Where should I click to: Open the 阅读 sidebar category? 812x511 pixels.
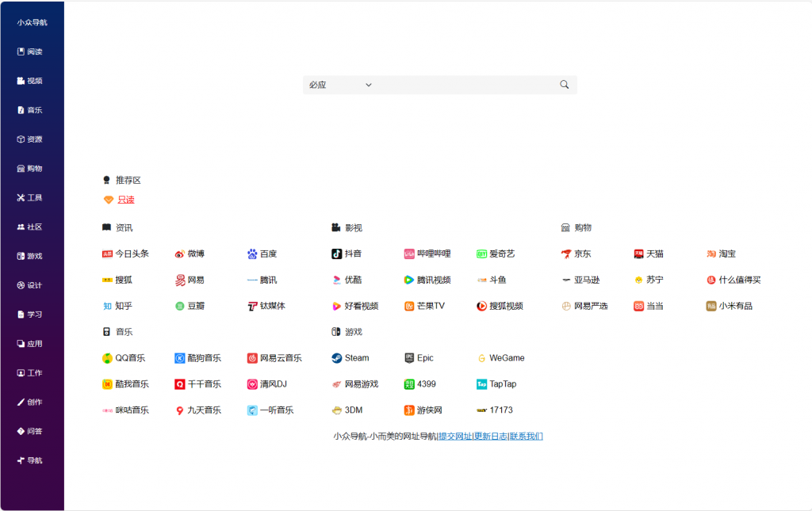(30, 51)
